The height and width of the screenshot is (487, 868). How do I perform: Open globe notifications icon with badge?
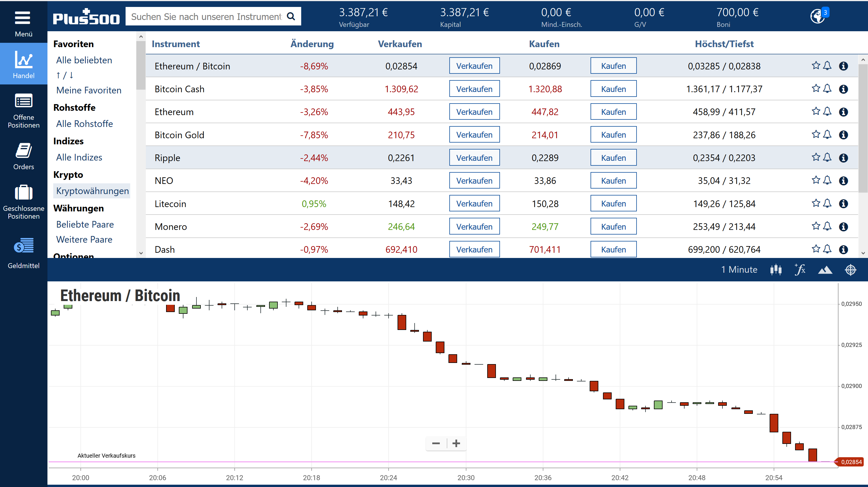click(819, 16)
